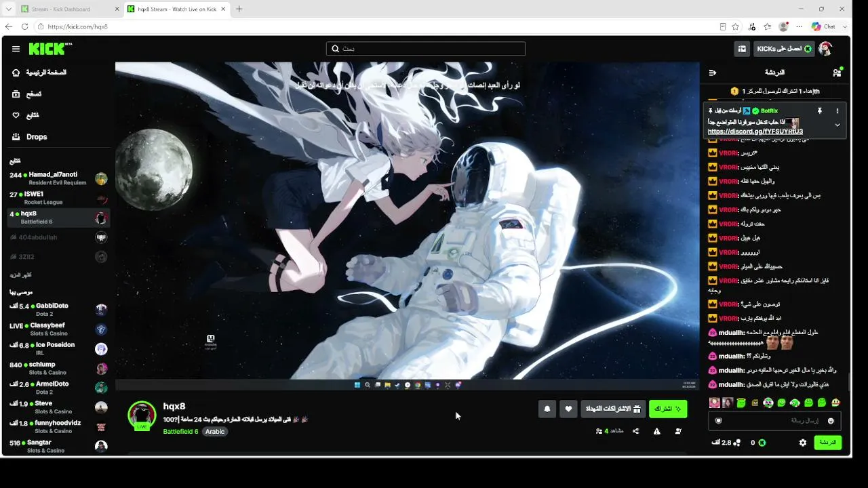Open the Battlefield 6 category link under hqx8
Viewport: 868px width, 488px height.
tap(180, 432)
